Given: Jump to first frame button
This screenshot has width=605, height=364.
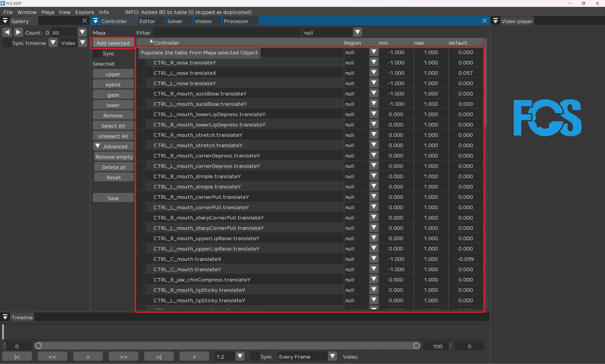Looking at the screenshot, I should [17, 357].
